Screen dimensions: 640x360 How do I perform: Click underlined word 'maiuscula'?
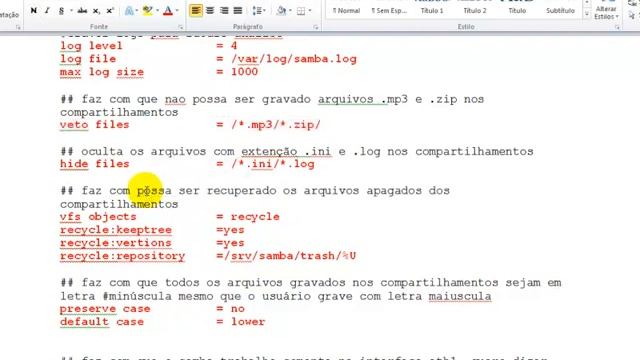coord(460,296)
